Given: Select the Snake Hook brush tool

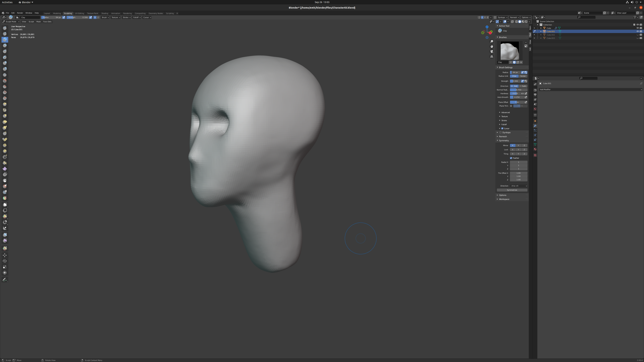Looking at the screenshot, I should (x=5, y=128).
